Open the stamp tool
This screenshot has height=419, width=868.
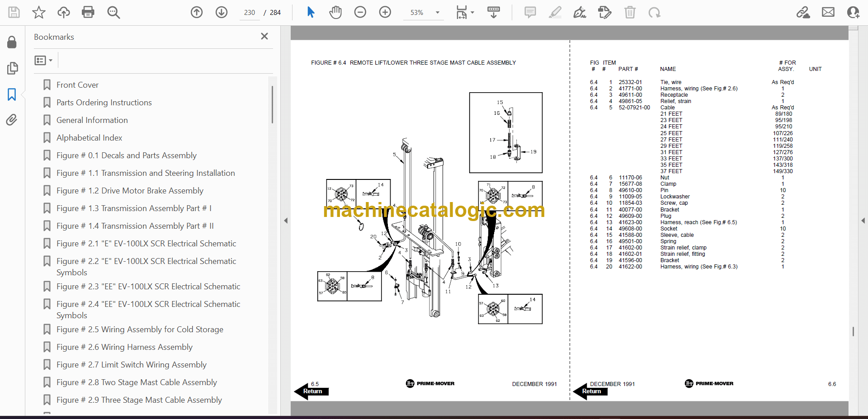click(604, 12)
